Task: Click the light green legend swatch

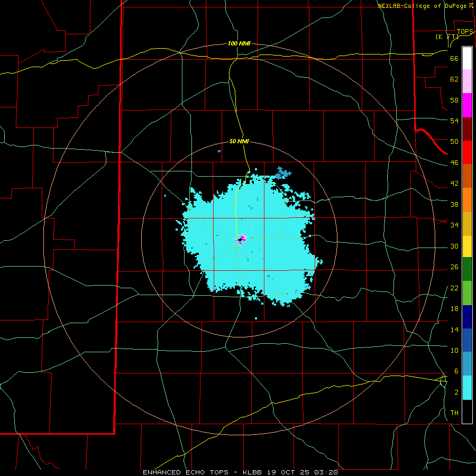Action: 467,293
